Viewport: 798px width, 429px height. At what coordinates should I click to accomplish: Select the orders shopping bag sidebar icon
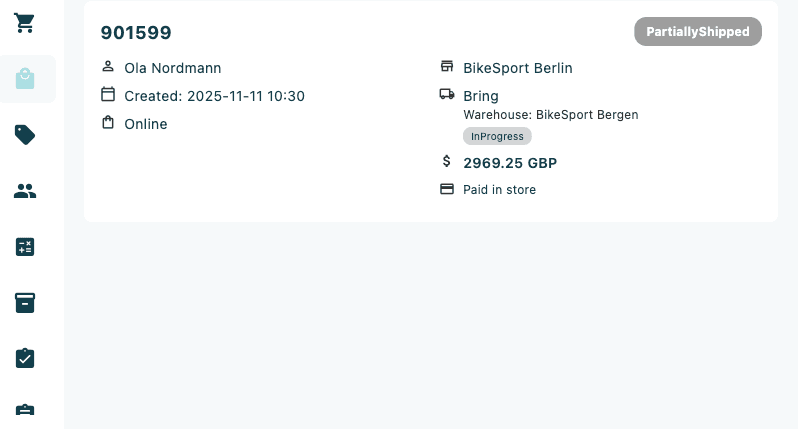[x=25, y=79]
